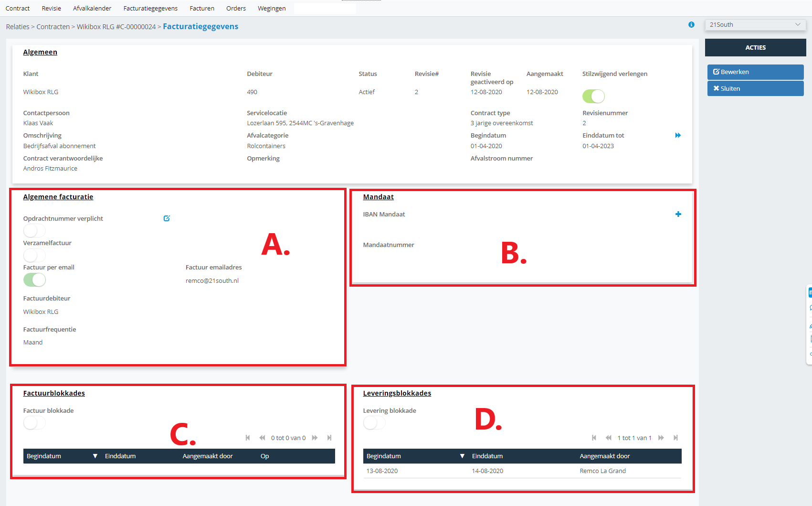This screenshot has width=812, height=506.
Task: Toggle Verzamelfactuur switch
Action: tap(34, 255)
